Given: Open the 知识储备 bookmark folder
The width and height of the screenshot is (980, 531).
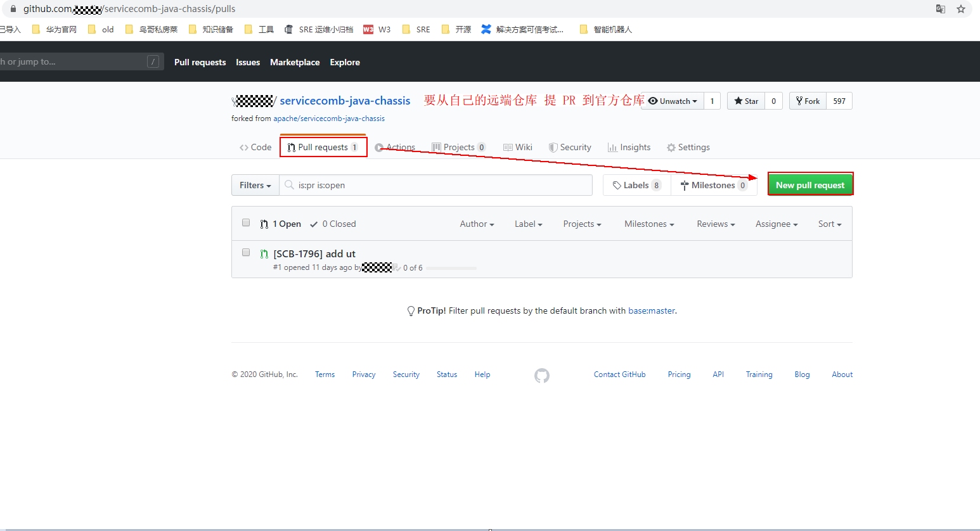Looking at the screenshot, I should (x=211, y=29).
